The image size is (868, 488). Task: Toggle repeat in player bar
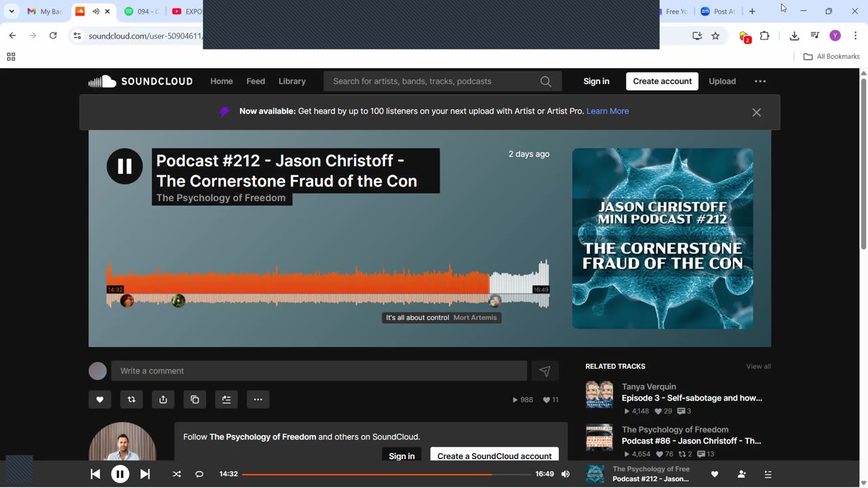pos(199,474)
